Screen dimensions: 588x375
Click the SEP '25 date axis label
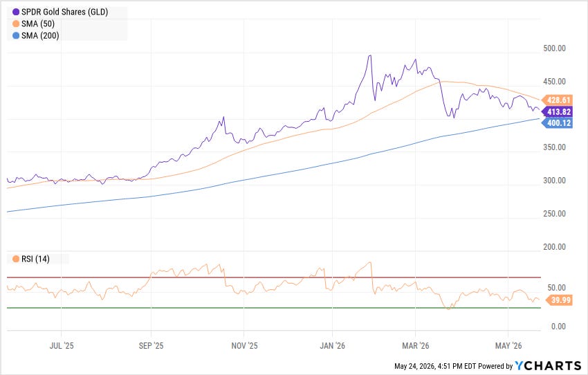151,346
